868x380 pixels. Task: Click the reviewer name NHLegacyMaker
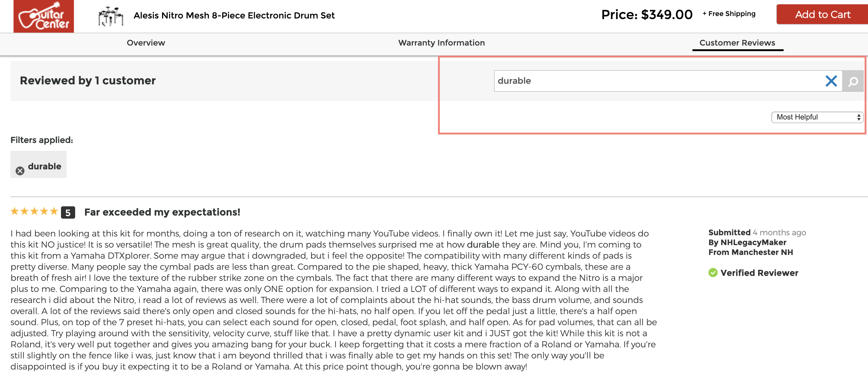point(753,243)
